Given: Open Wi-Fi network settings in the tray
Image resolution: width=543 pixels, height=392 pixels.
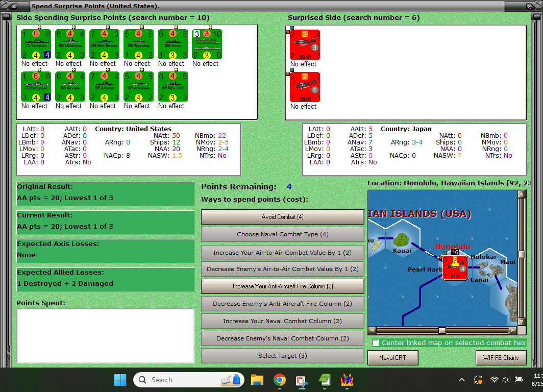Looking at the screenshot, I should click(x=494, y=380).
